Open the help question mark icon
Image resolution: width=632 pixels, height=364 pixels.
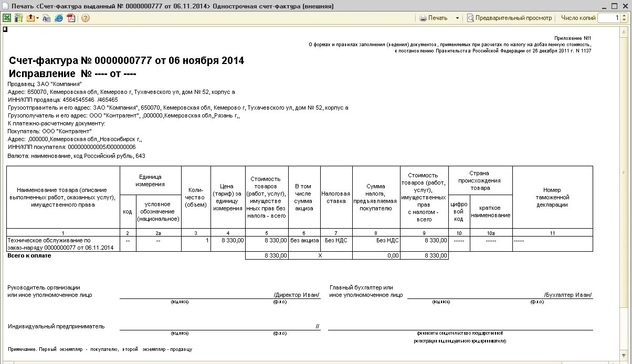tap(85, 18)
